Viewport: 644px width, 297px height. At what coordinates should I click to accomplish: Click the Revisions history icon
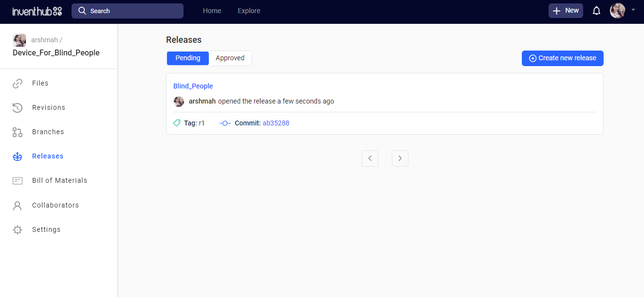coord(18,108)
